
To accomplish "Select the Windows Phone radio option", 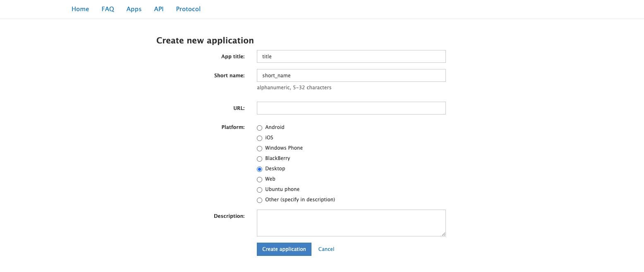I will [x=260, y=148].
